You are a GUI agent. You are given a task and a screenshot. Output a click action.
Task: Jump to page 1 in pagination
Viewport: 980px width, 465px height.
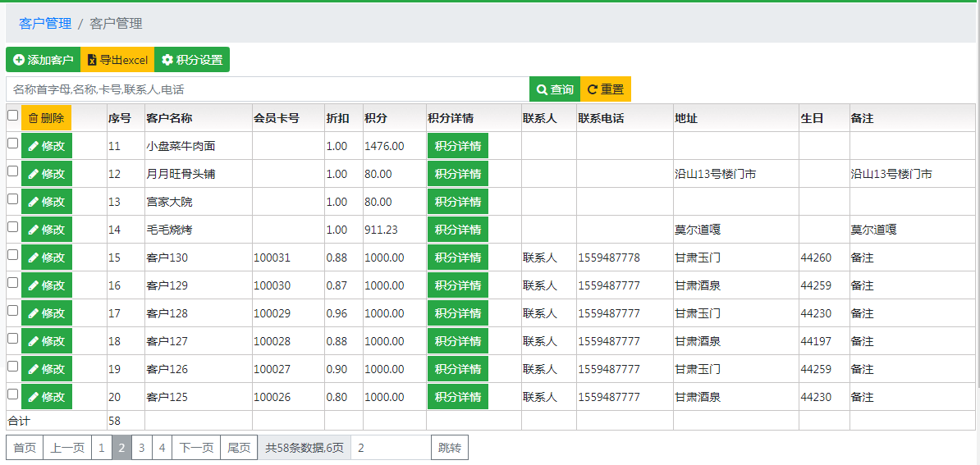[x=101, y=448]
